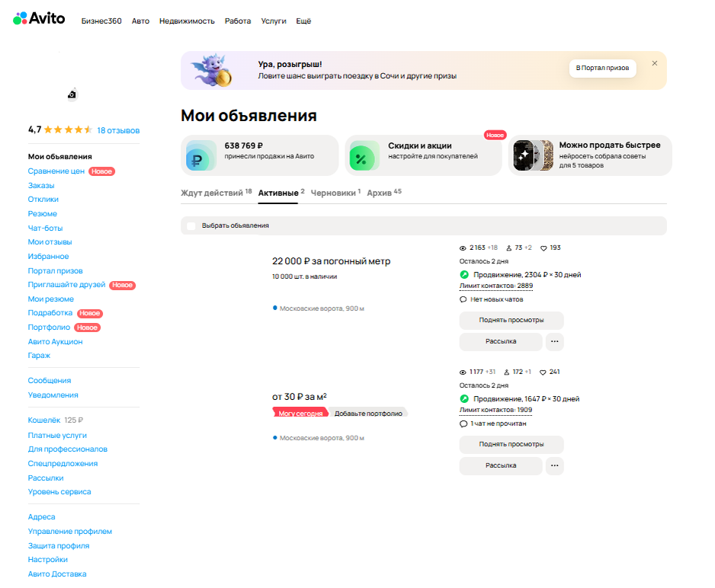Click the small profile camera icon
715x588 pixels.
coord(72,94)
